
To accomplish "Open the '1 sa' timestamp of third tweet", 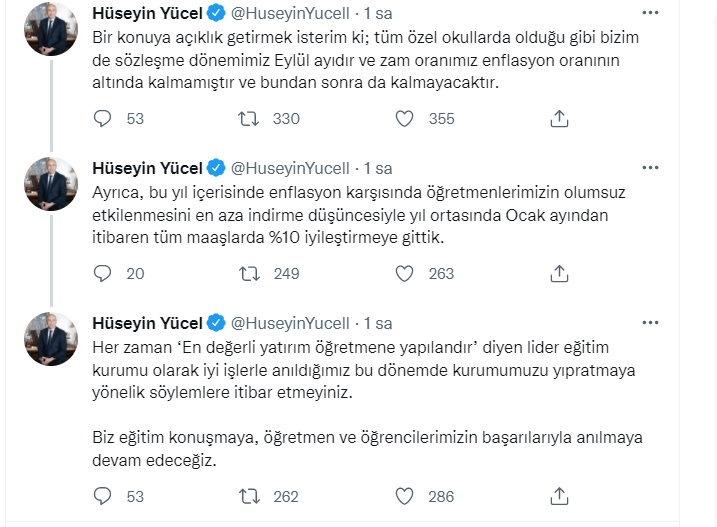I will coord(378,323).
